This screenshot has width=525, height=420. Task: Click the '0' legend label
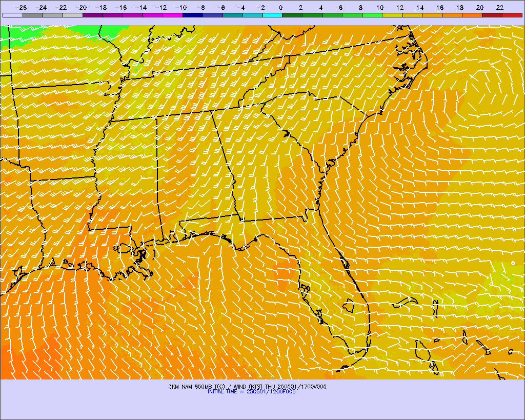280,7
